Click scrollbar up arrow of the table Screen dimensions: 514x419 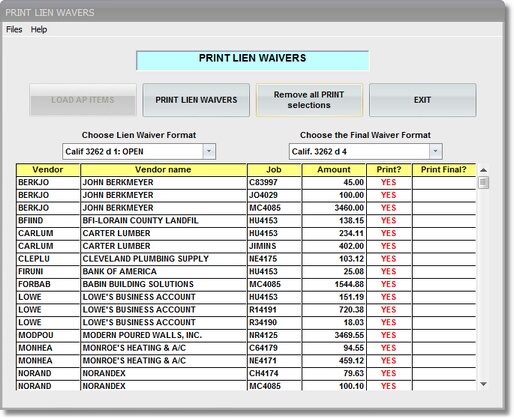click(x=483, y=170)
